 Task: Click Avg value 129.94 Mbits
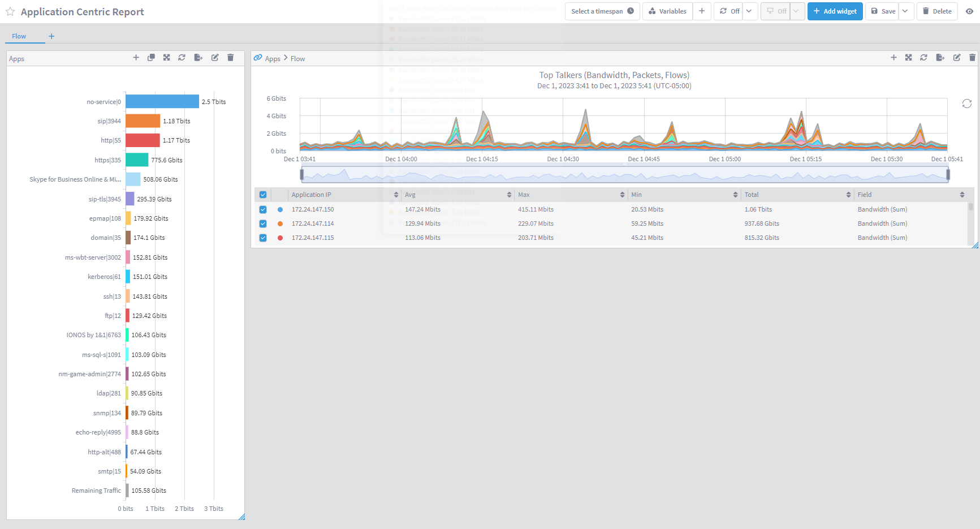[422, 223]
